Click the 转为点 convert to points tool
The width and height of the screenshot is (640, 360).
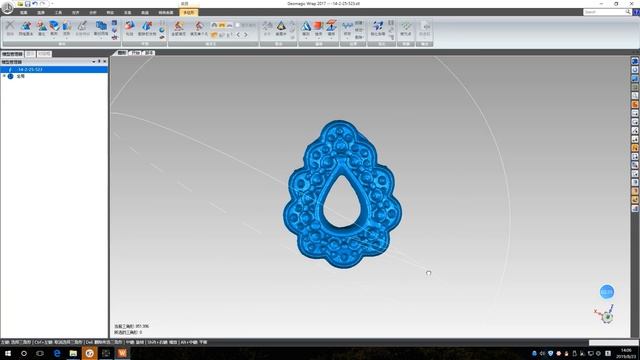click(406, 28)
